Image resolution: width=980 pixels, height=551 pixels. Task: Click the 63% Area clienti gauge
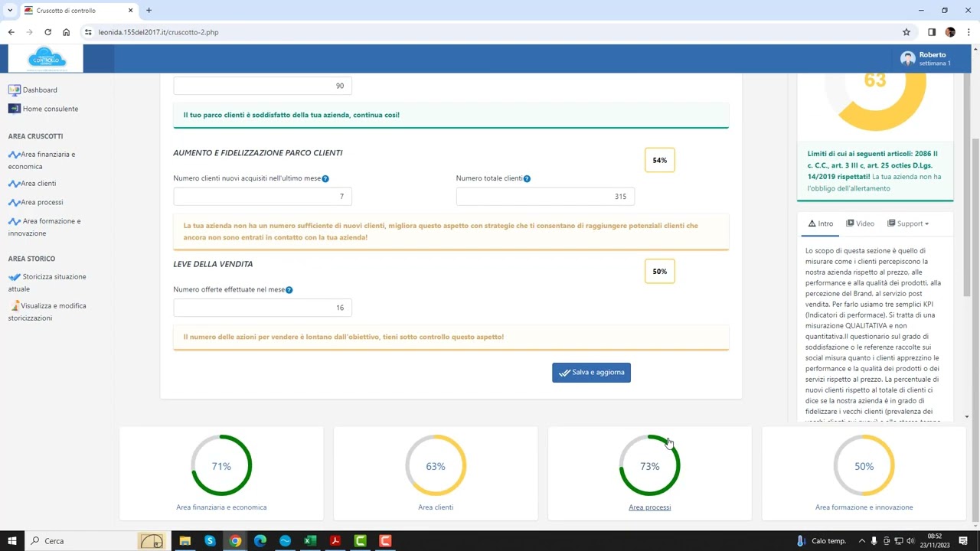tap(436, 465)
